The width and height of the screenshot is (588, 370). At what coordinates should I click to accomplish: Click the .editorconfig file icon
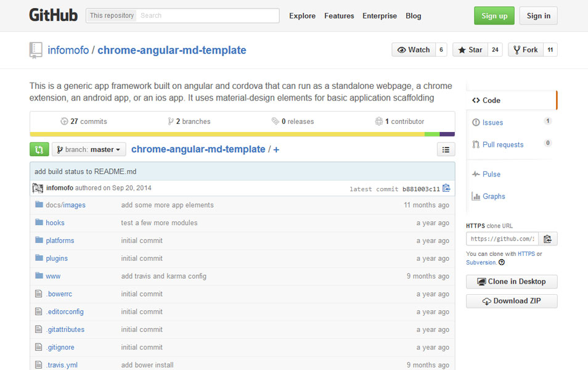tap(38, 311)
